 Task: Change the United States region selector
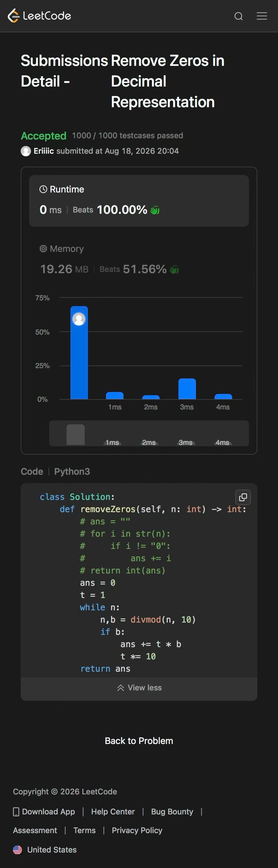pos(45,850)
